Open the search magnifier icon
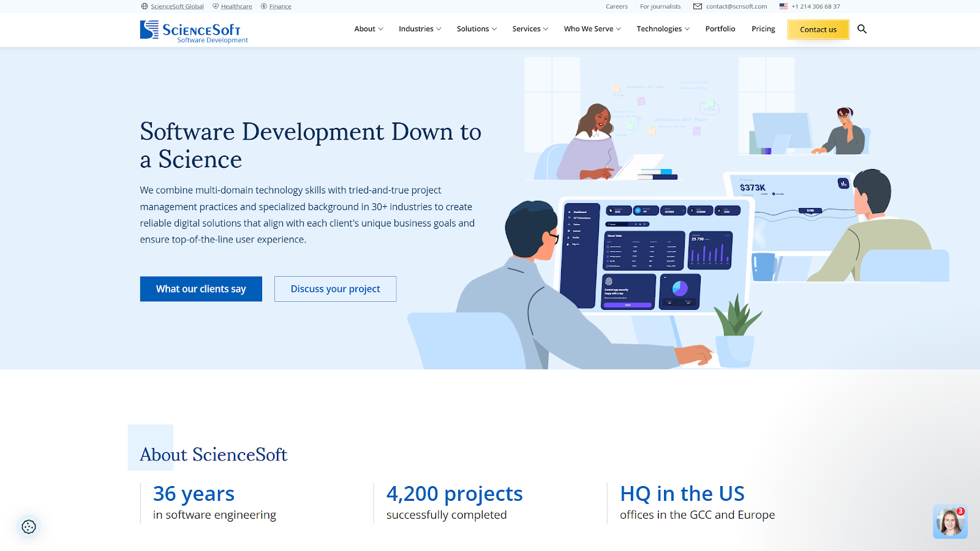Screen dimensions: 980x551 862,29
